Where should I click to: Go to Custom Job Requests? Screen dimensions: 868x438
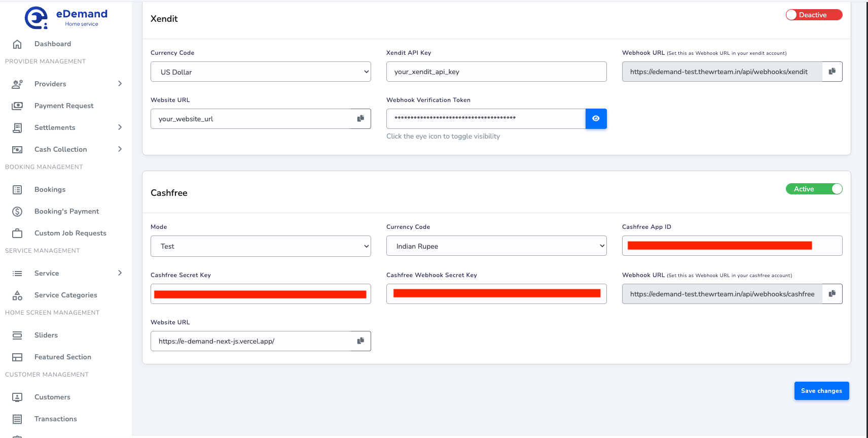[70, 233]
